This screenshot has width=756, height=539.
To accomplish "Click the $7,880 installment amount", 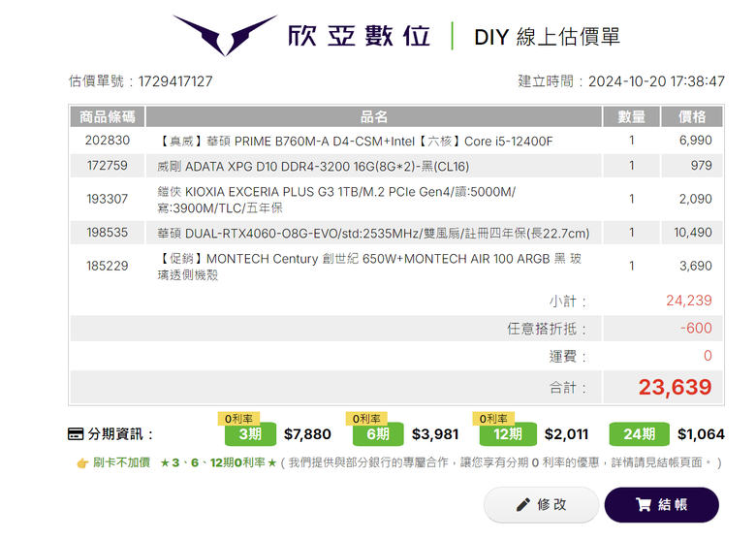I will [307, 434].
